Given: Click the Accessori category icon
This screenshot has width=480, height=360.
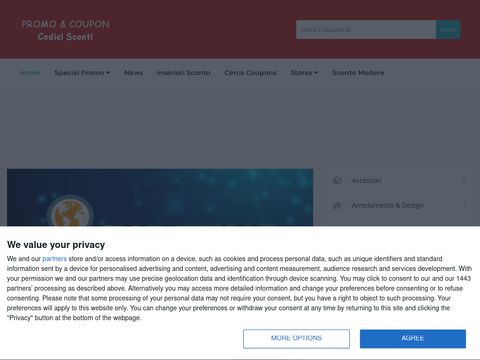Looking at the screenshot, I should point(337,180).
